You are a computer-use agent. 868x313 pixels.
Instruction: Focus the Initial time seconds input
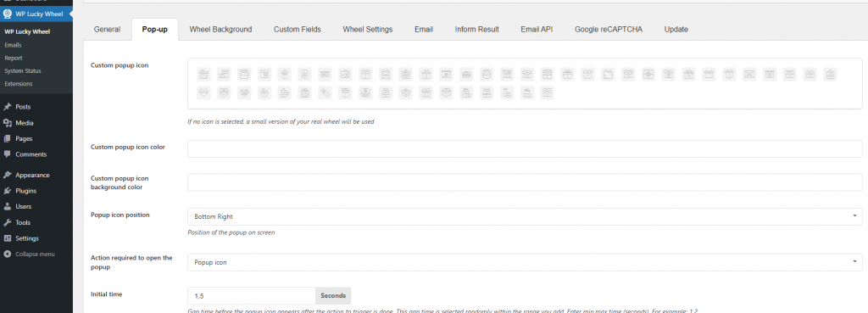(251, 296)
